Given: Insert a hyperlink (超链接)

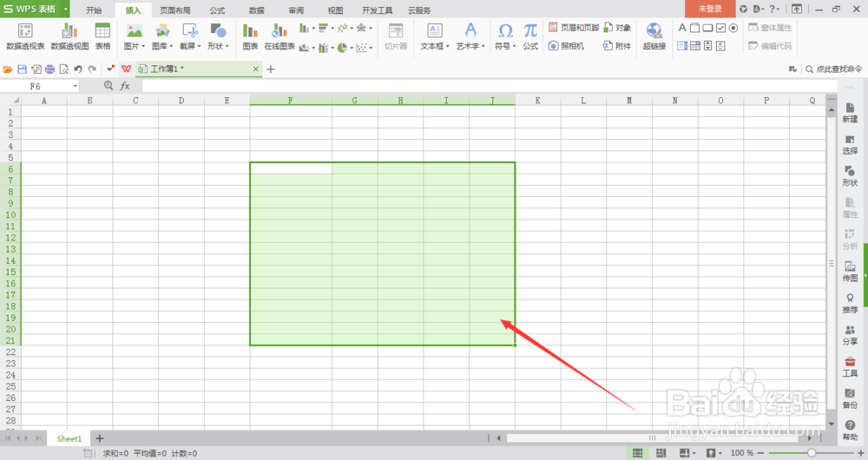Looking at the screenshot, I should (x=654, y=37).
